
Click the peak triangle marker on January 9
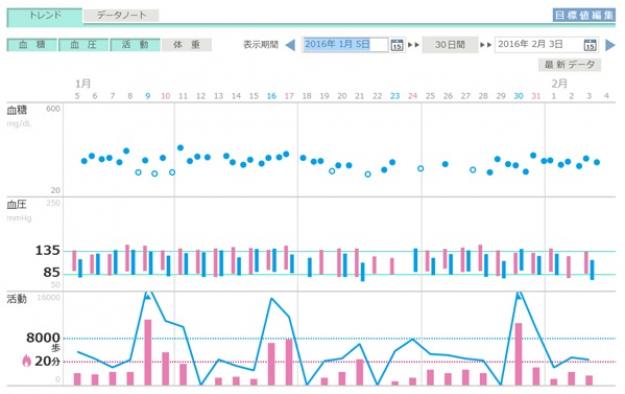[147, 296]
